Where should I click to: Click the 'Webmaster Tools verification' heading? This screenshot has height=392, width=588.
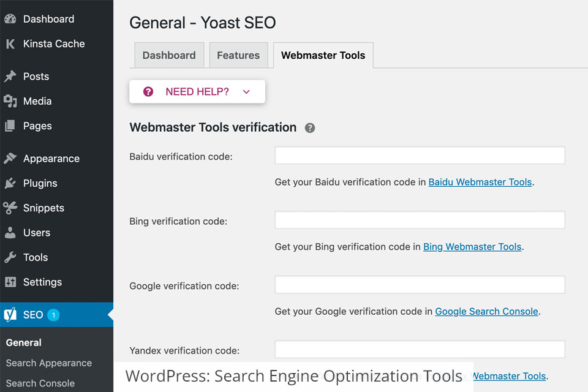coord(213,127)
